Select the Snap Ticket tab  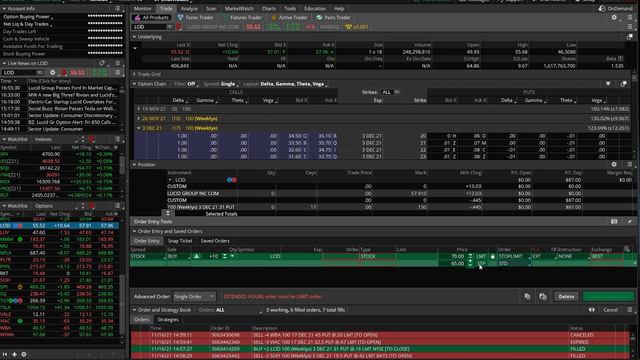point(180,241)
